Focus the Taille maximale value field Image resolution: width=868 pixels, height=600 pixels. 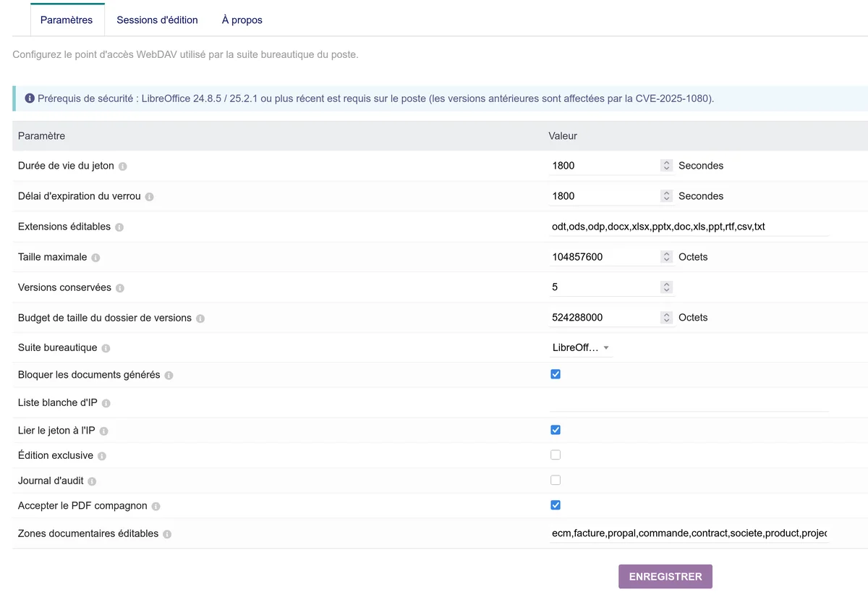click(x=612, y=257)
